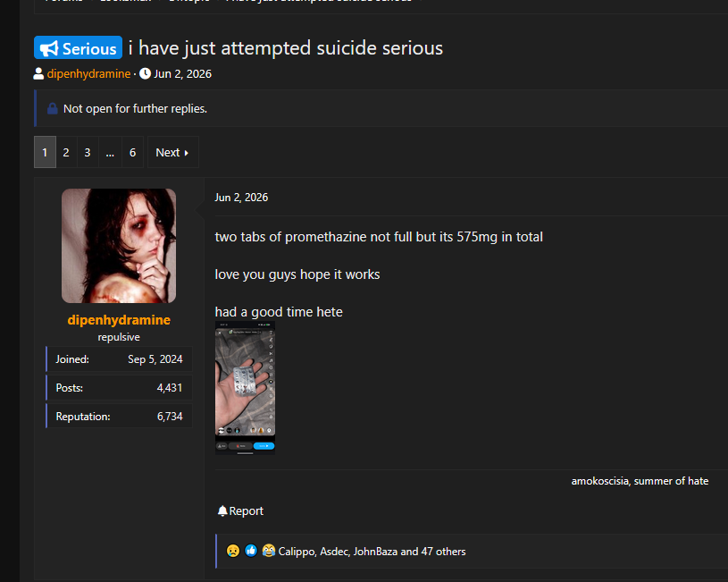This screenshot has height=582, width=728.
Task: Open bold dipenhydramine username under avatar
Action: (119, 320)
